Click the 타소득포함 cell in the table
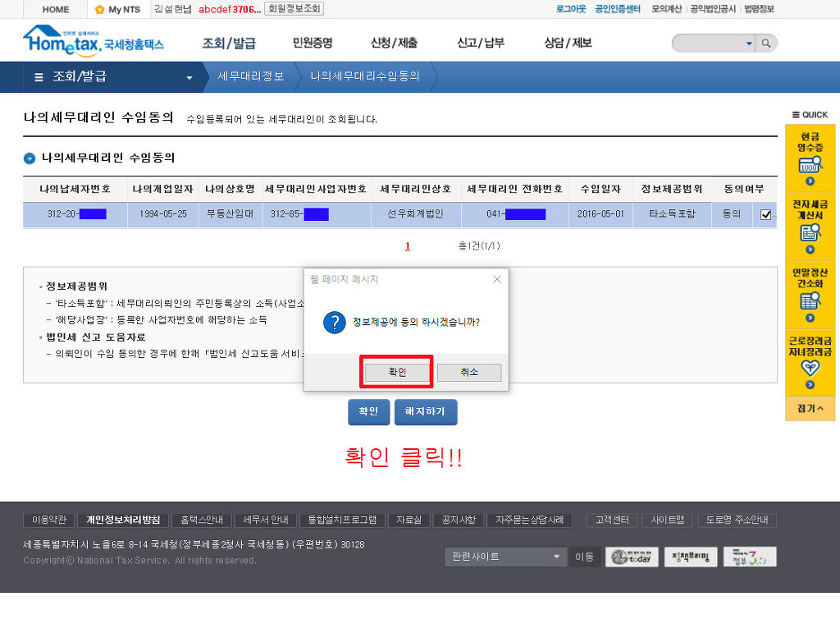This screenshot has height=619, width=840. tap(672, 213)
